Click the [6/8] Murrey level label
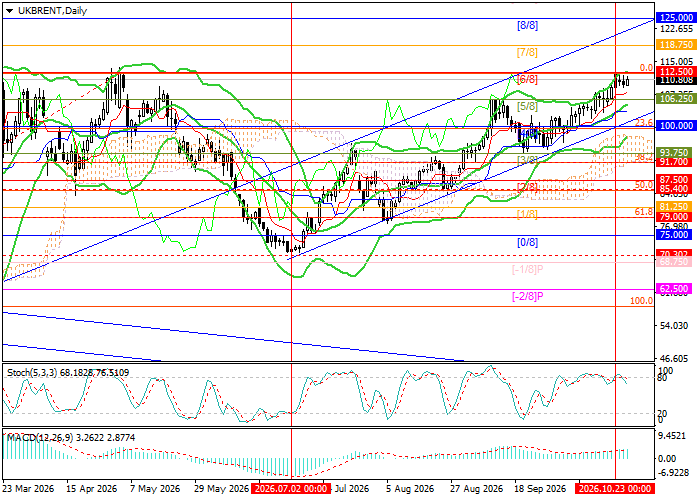 (527, 79)
